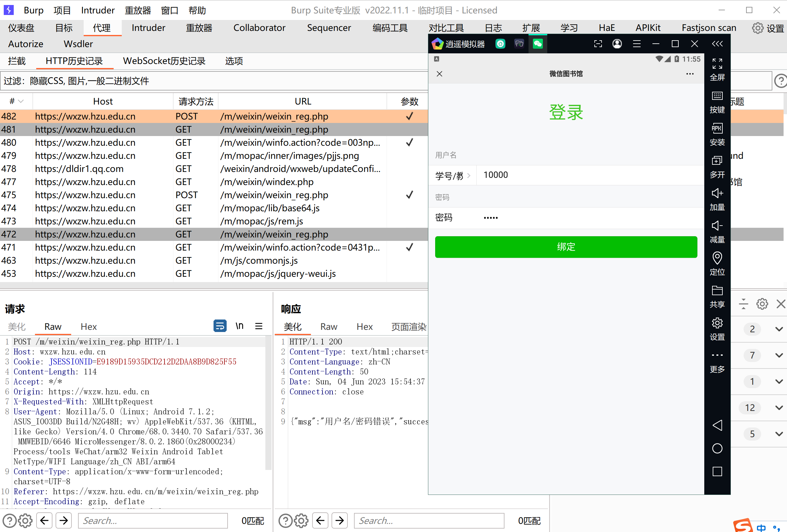Screen dimensions: 787x532
Task: Open the WeChat app tab in emulator
Action: point(538,44)
